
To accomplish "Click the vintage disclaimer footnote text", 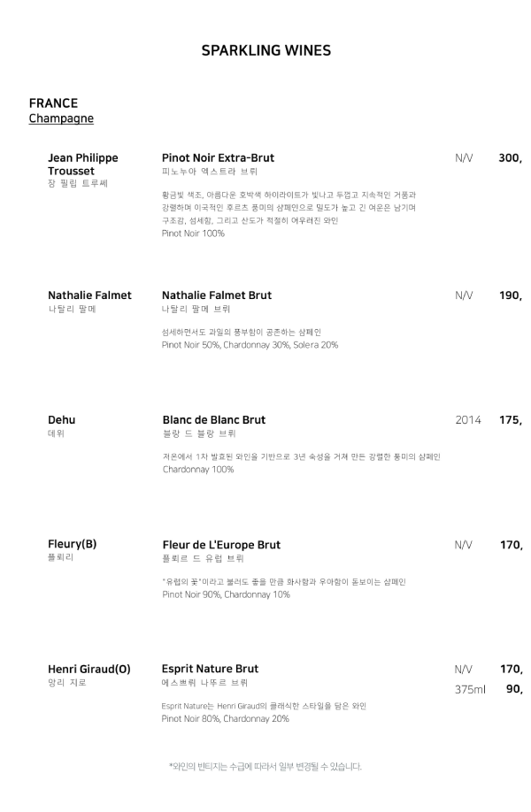I will click(265, 766).
